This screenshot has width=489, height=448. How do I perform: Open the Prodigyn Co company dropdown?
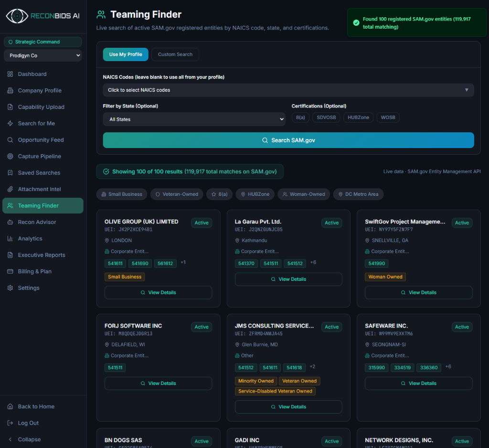43,55
